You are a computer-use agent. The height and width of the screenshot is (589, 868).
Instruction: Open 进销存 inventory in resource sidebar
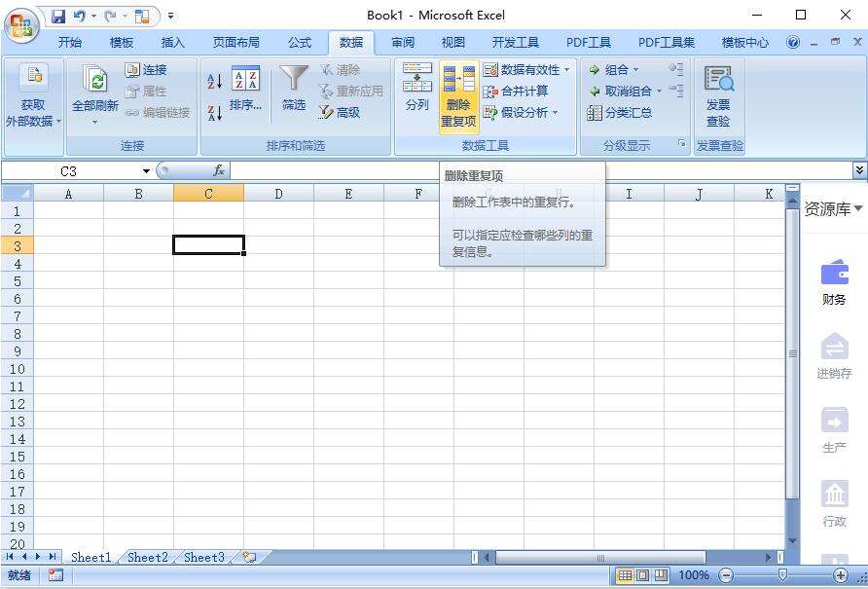coord(834,355)
